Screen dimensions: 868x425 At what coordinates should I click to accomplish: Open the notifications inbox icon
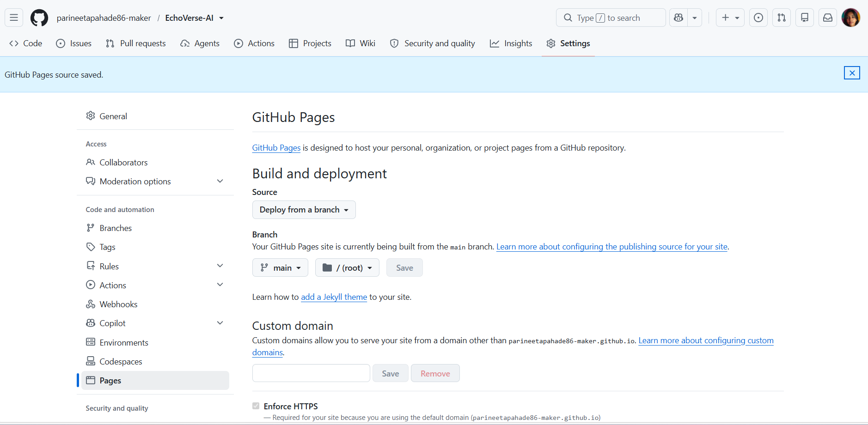click(828, 18)
